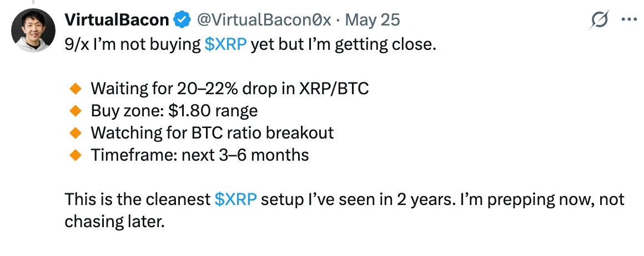Visit the @VirtualBacon0x handle link

click(264, 20)
